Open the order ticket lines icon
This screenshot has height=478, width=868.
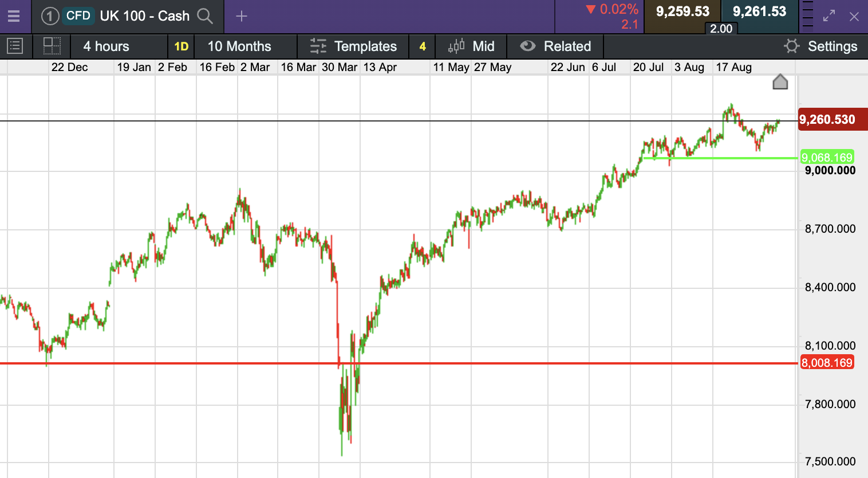pyautogui.click(x=807, y=15)
